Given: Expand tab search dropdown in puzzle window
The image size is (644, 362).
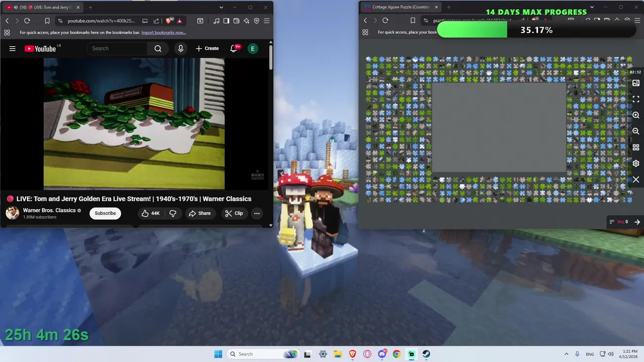Looking at the screenshot, I should 592,7.
